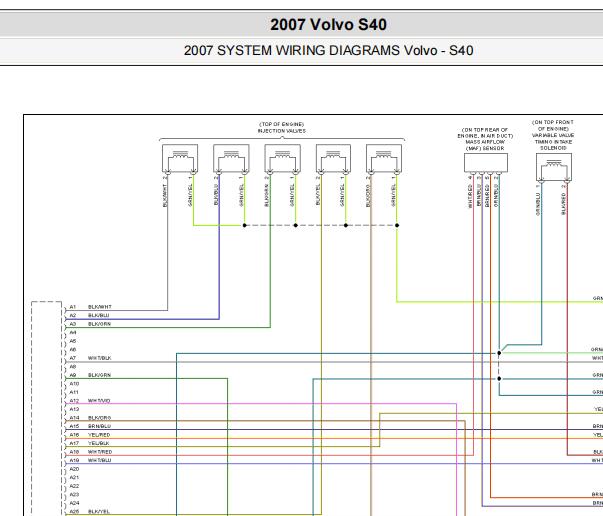Select connector pin label A18
This screenshot has width=603, height=516.
point(74,452)
